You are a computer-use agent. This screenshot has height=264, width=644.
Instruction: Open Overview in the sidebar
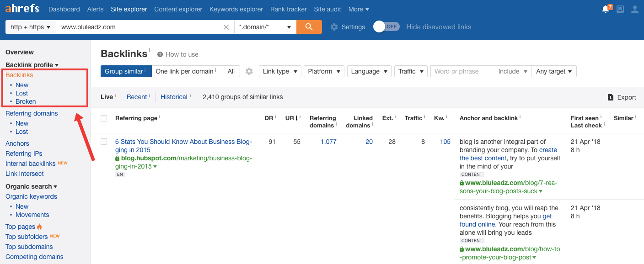click(20, 52)
